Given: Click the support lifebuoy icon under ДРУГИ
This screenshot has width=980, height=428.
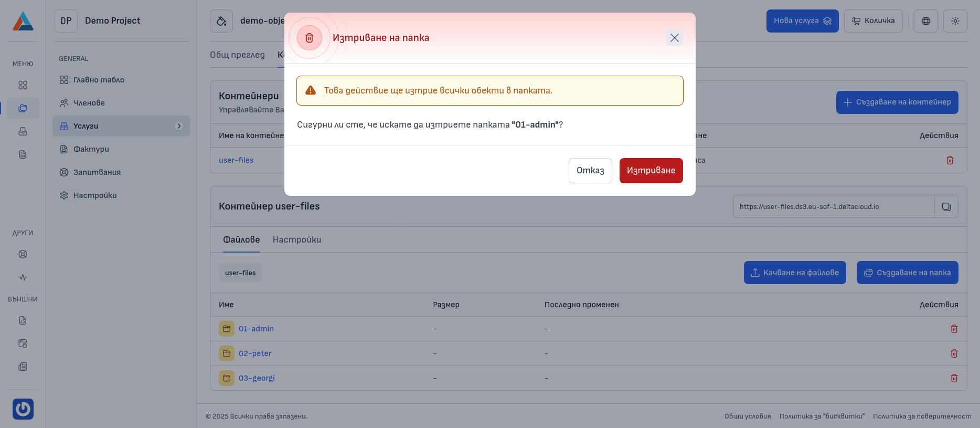Looking at the screenshot, I should [x=23, y=254].
